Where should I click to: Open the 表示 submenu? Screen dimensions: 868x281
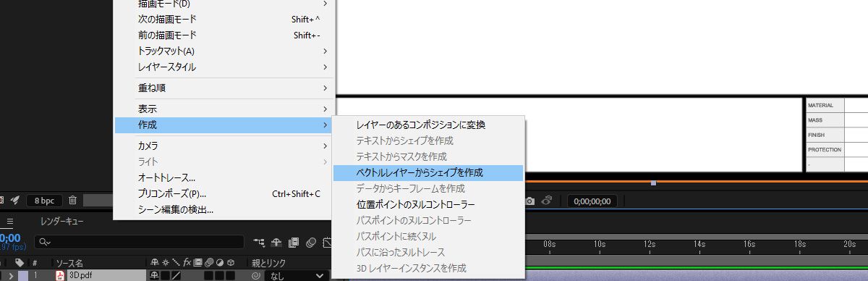[x=224, y=109]
